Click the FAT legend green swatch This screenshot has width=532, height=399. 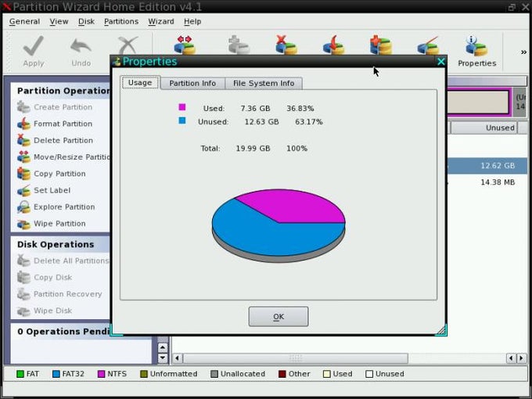pos(20,374)
